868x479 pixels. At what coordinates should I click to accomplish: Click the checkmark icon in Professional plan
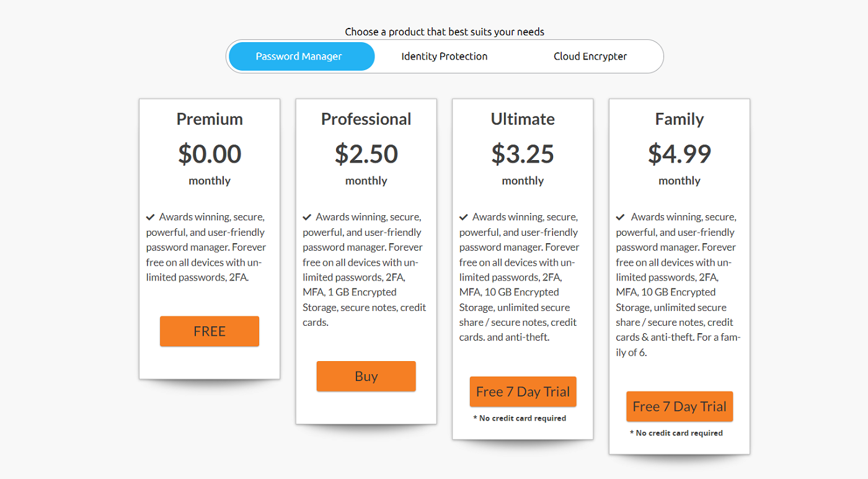pos(307,217)
